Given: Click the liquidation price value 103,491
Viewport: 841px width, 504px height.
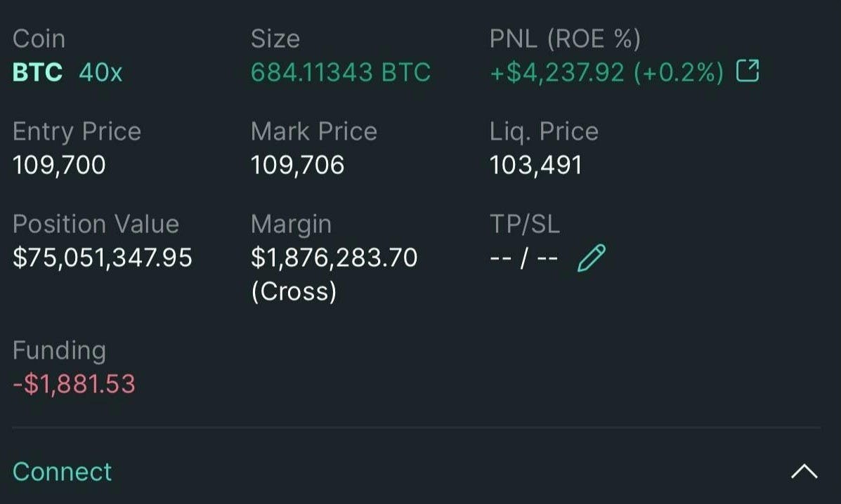Looking at the screenshot, I should coord(535,165).
